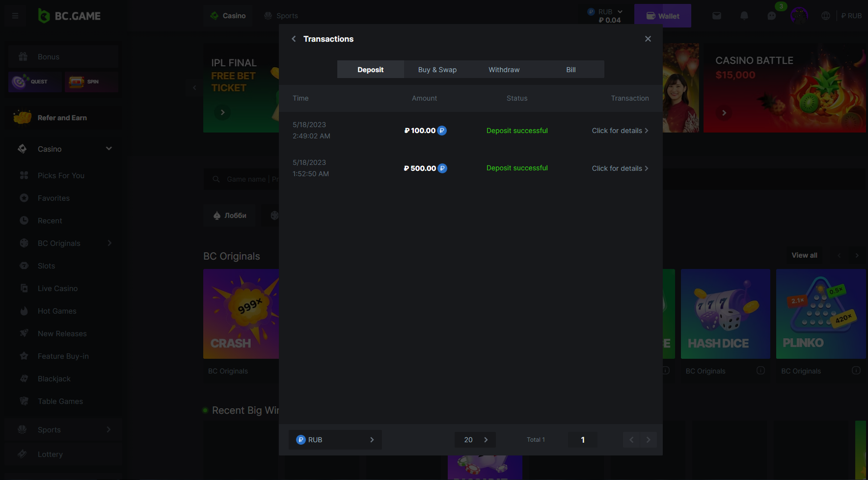View details of the ₽500.00 deposit
Screen dimensions: 868x480
click(620, 168)
